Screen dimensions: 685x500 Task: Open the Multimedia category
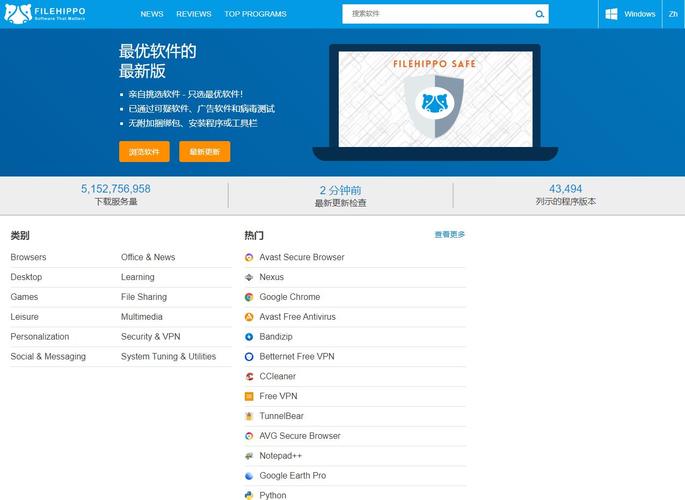[x=142, y=317]
